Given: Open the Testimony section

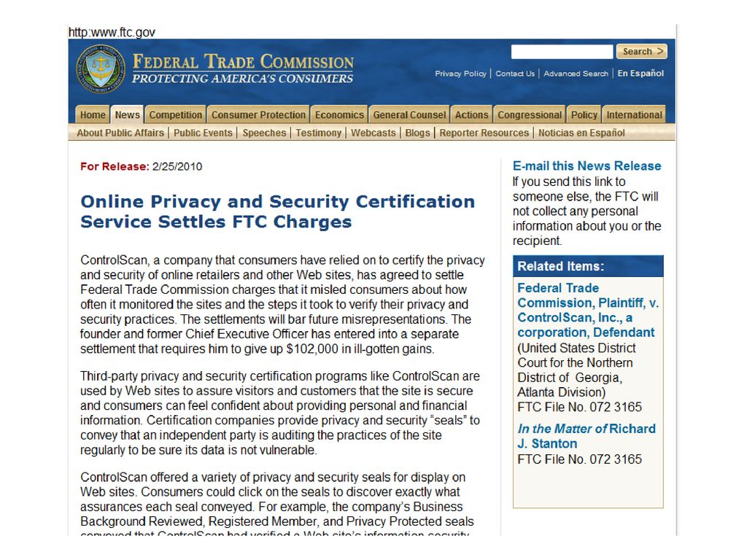Looking at the screenshot, I should [x=318, y=133].
